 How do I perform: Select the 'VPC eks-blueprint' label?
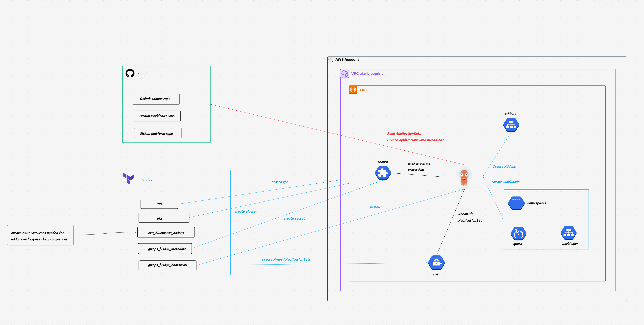point(367,74)
